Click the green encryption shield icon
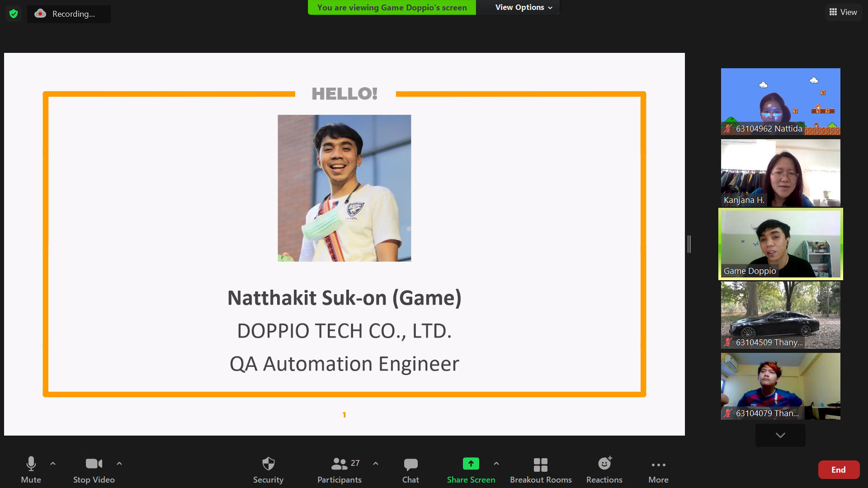Viewport: 868px width, 488px height. [14, 14]
